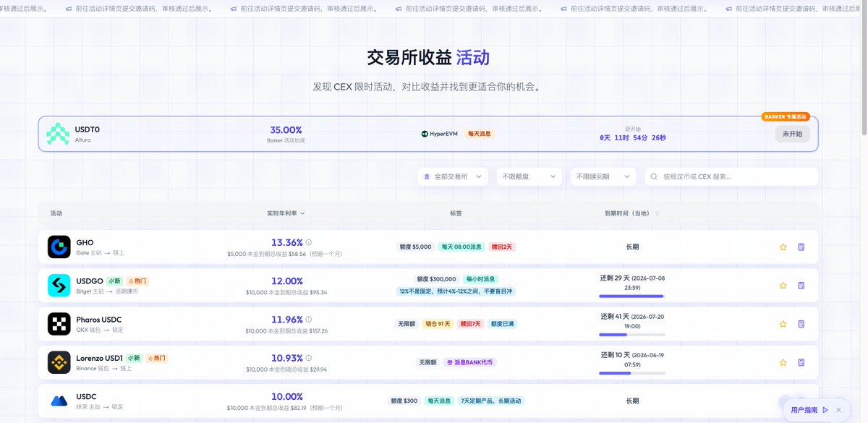Viewport: 868px width, 423px height.
Task: Click the 每天 08:00派息 tag
Action: 461,247
